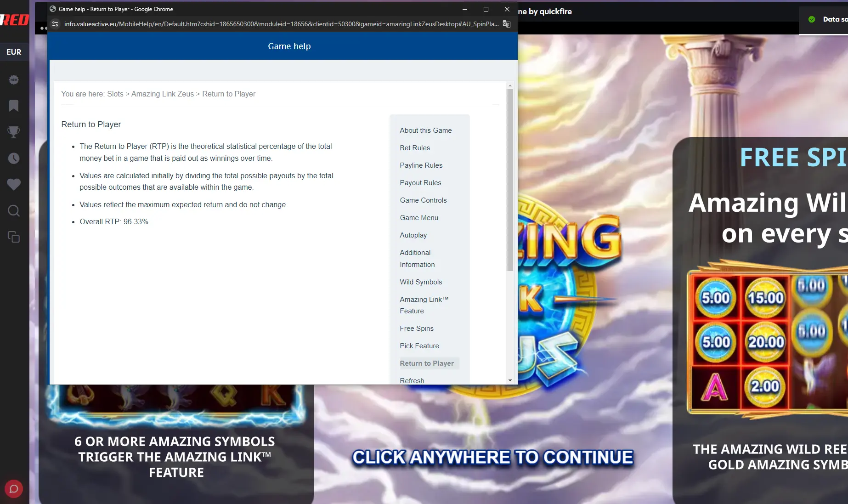This screenshot has height=504, width=848.
Task: Click the Amazing Link Zeus breadcrumb link
Action: pos(163,94)
